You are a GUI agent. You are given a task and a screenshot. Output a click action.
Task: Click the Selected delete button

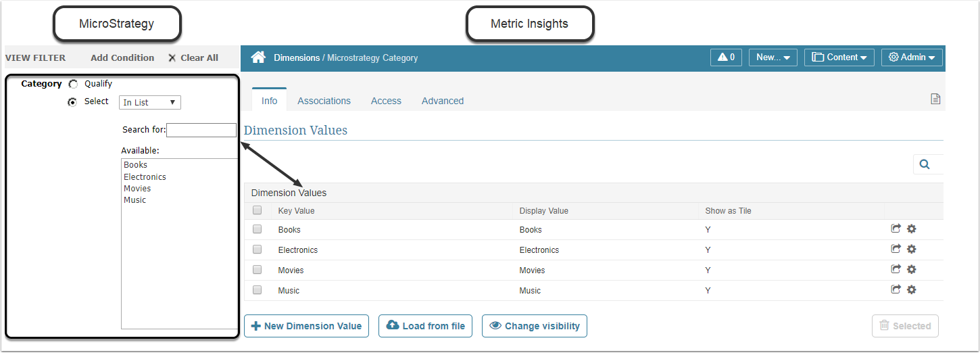(905, 326)
